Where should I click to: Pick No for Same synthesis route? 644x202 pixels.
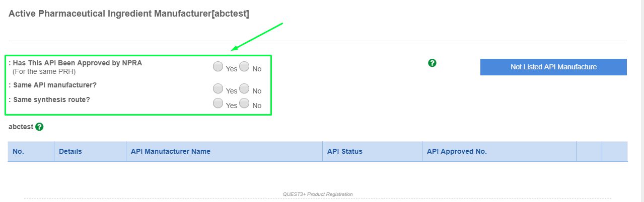[244, 103]
